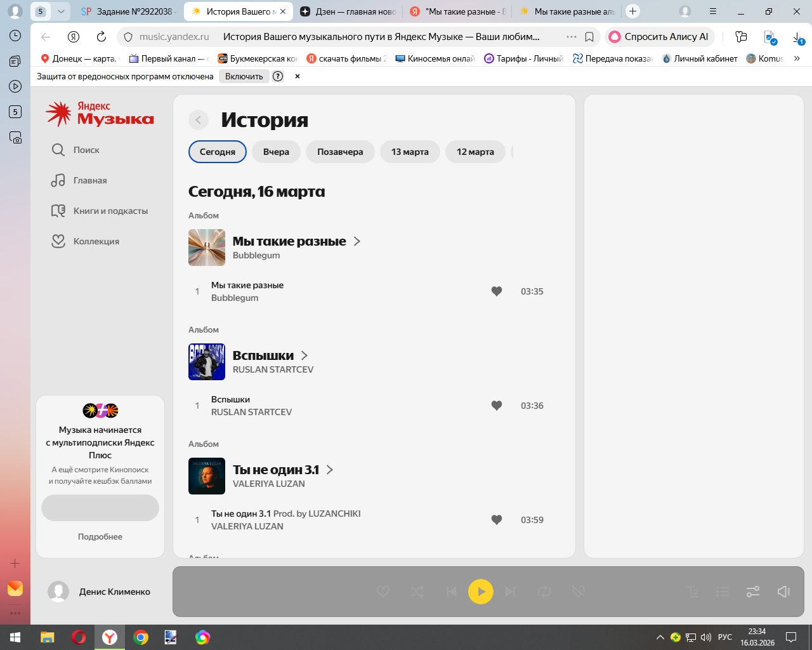The height and width of the screenshot is (650, 812).
Task: Open browser downloads
Action: coord(799,37)
